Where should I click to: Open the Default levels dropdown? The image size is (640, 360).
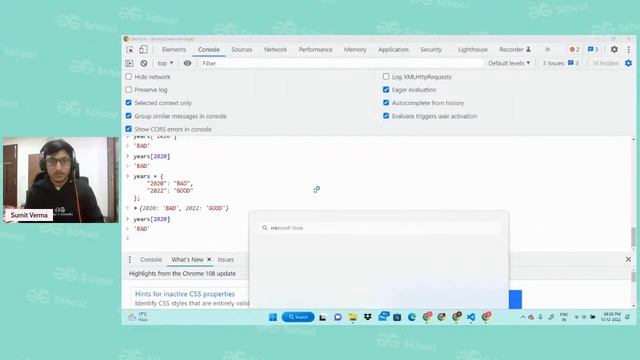[x=509, y=63]
